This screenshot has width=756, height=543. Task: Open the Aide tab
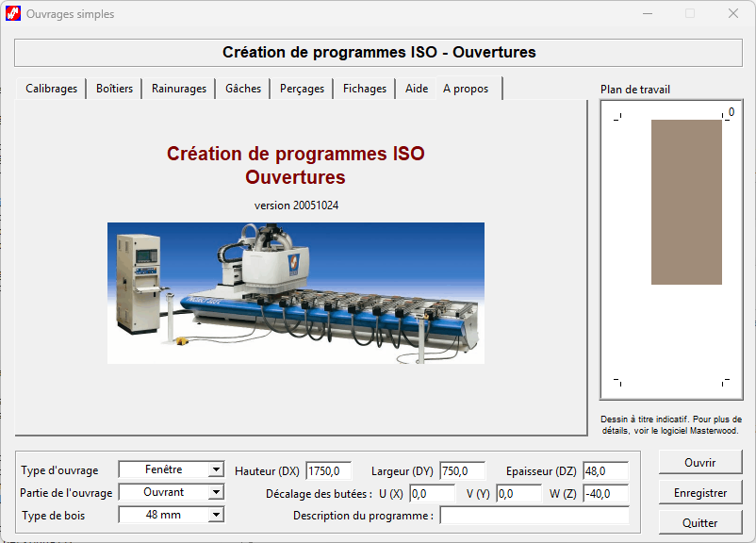pos(417,89)
